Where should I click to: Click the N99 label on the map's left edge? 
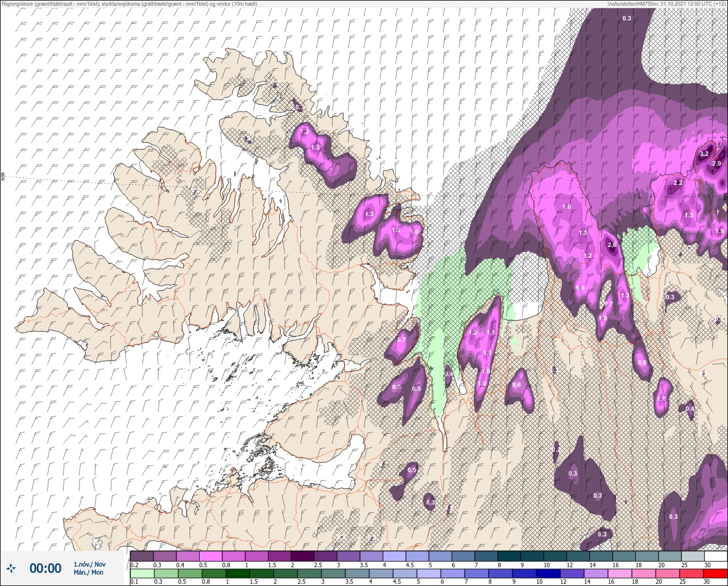point(3,177)
